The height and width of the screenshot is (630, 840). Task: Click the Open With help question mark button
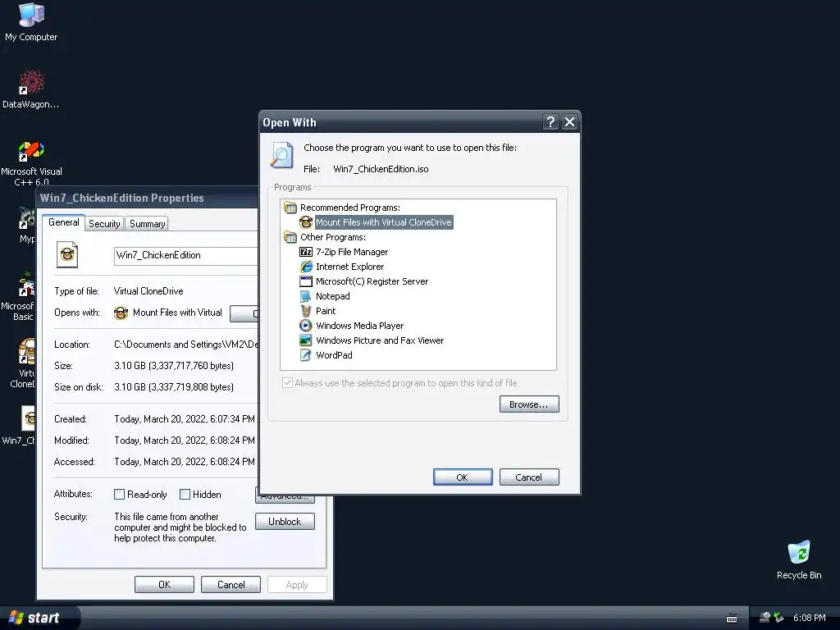[550, 122]
